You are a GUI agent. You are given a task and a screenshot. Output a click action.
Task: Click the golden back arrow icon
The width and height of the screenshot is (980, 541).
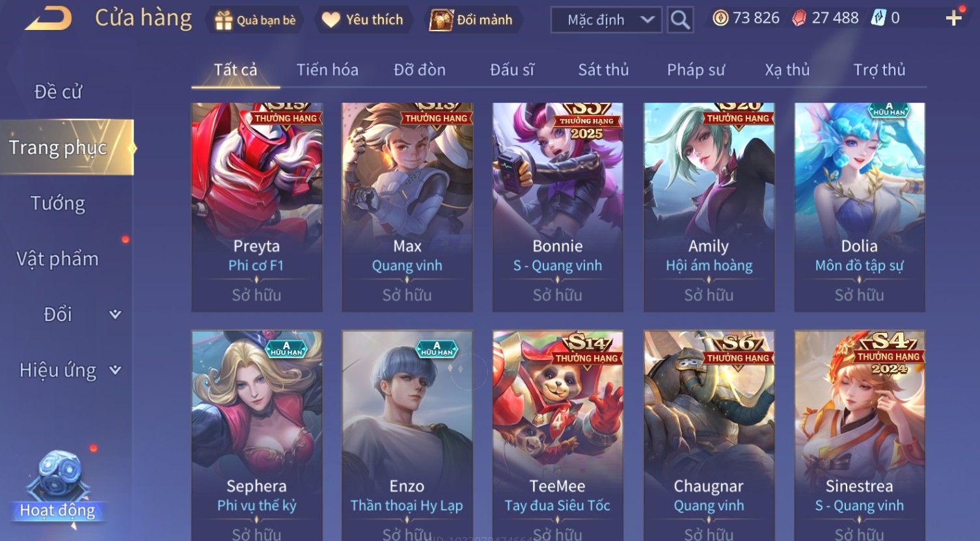click(x=48, y=18)
